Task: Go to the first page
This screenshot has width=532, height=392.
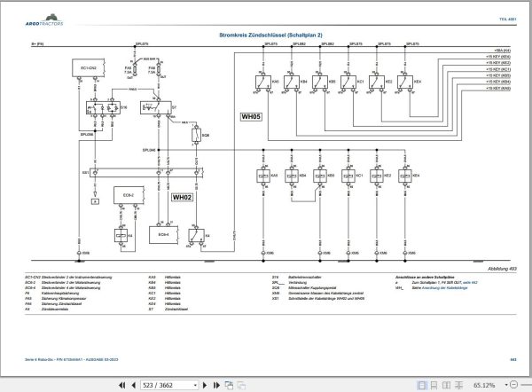Action: [x=121, y=385]
